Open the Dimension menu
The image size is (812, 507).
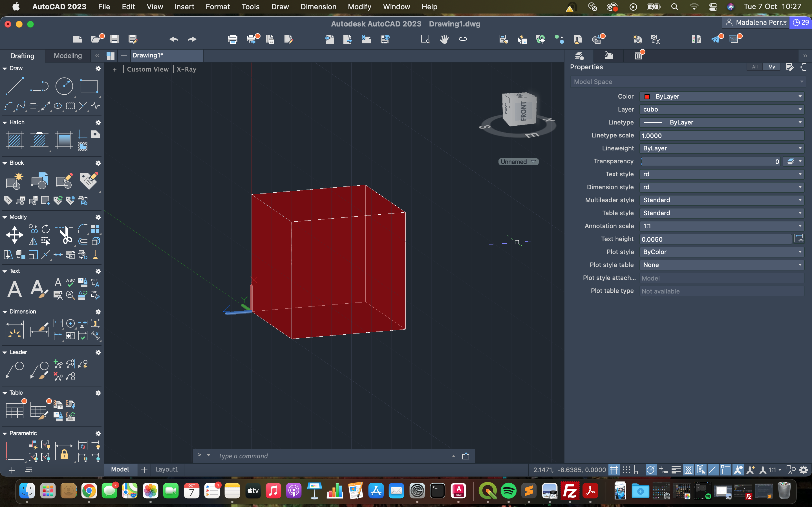[318, 7]
